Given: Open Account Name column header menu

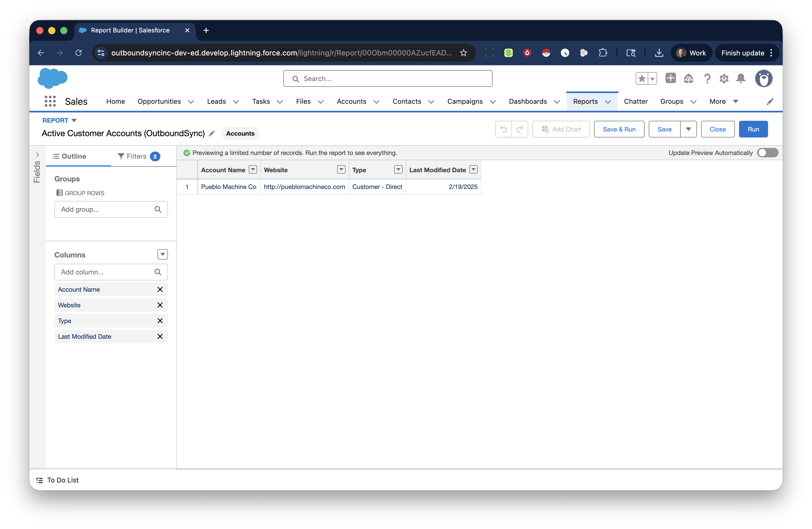Looking at the screenshot, I should (x=253, y=170).
